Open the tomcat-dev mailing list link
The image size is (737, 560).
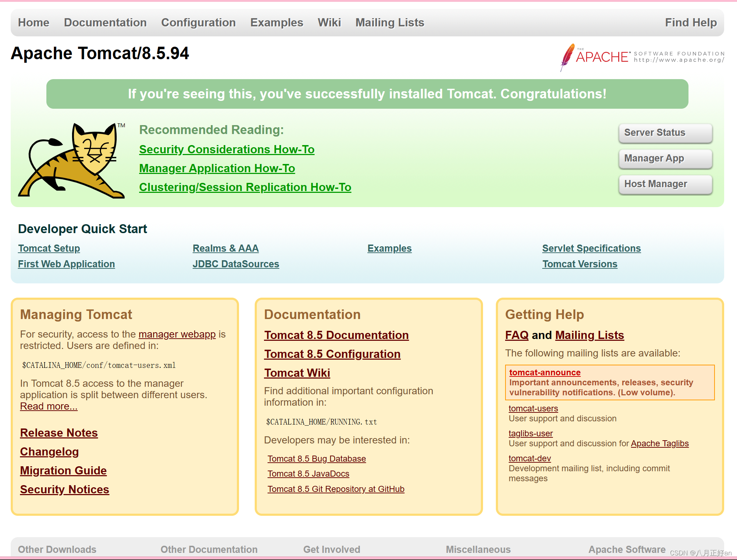point(529,458)
